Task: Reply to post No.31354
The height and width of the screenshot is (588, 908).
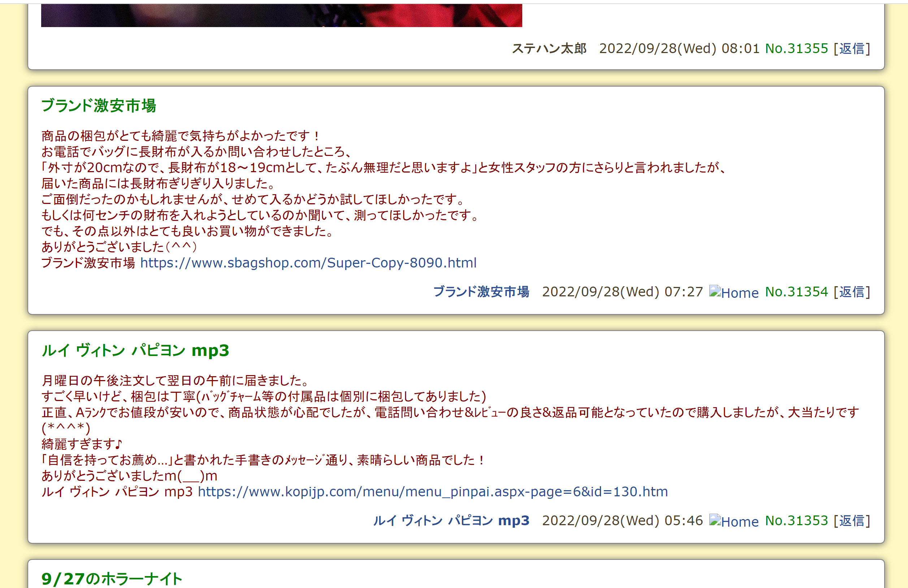Action: [852, 292]
